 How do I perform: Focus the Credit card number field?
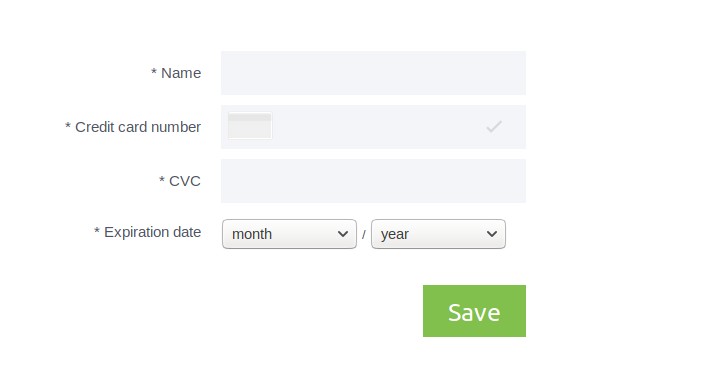pos(373,127)
